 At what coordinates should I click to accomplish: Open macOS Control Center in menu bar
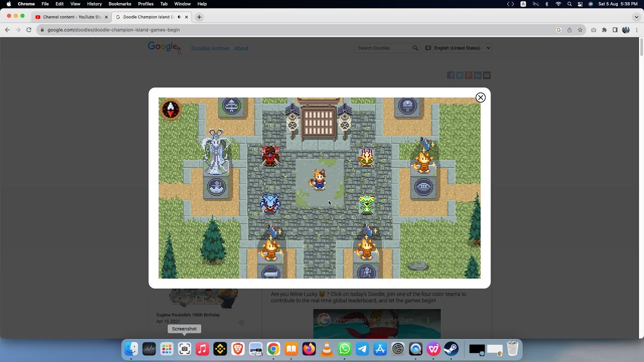(580, 4)
